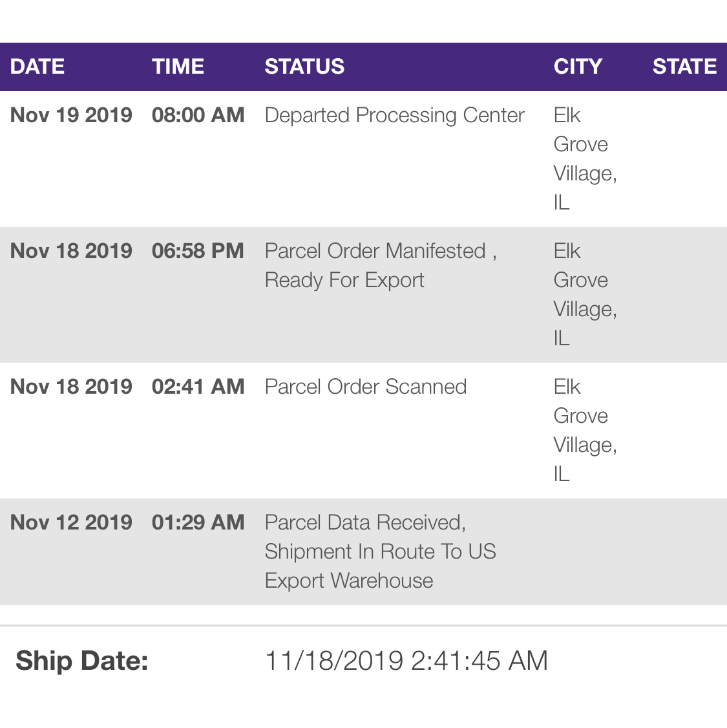Click the 06:58 PM time cell
727x728 pixels.
(198, 251)
